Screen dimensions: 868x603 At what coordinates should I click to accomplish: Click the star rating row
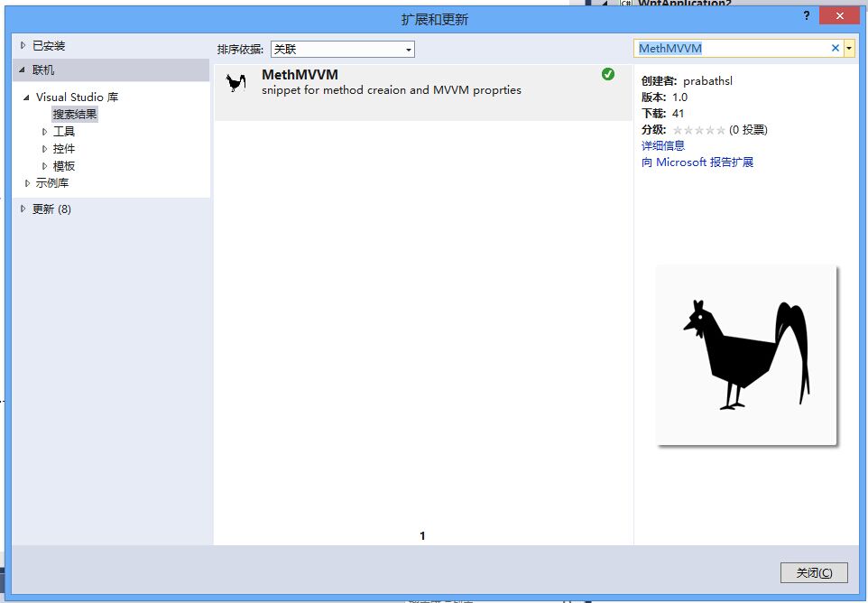coord(698,130)
